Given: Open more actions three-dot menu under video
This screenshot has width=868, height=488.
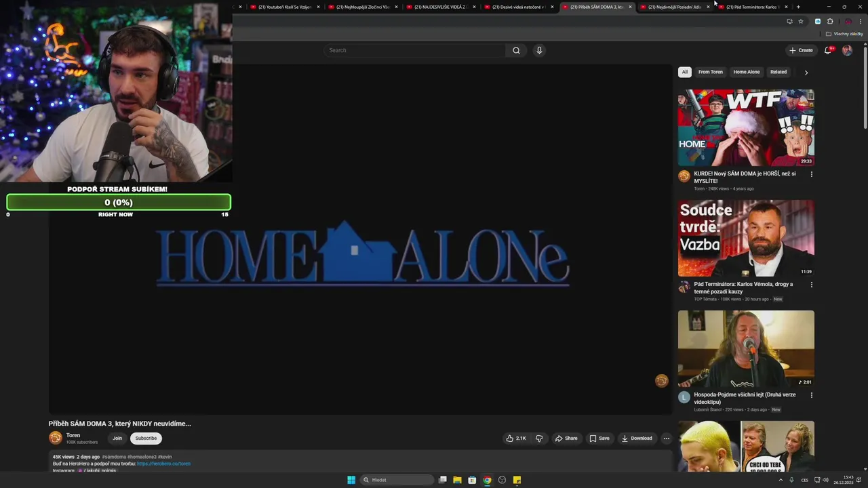Looking at the screenshot, I should click(666, 439).
